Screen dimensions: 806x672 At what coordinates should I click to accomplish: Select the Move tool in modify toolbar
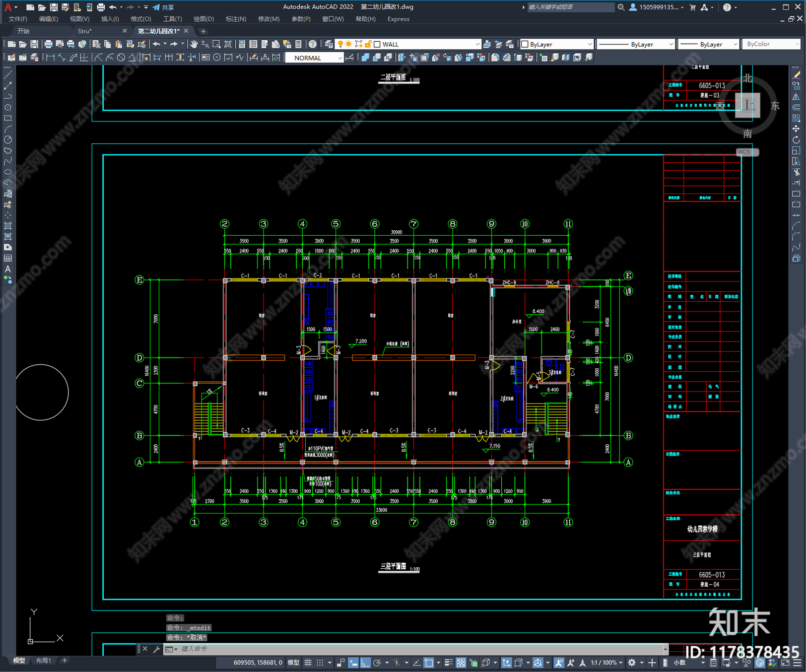(796, 129)
